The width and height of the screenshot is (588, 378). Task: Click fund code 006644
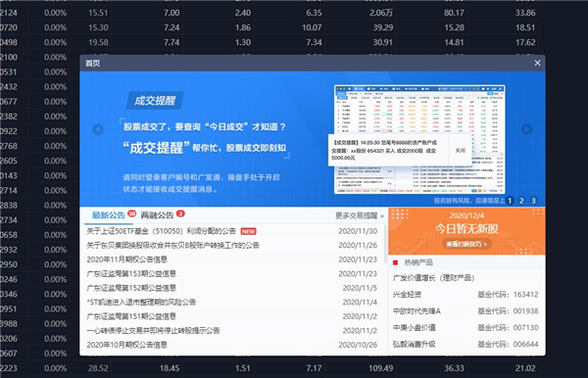tap(525, 344)
